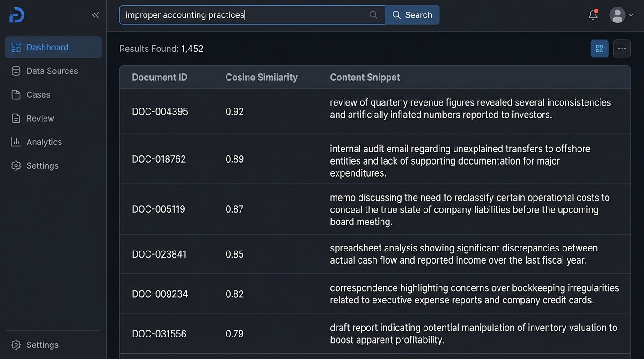644x359 pixels.
Task: Sort by the Cosine Similarity column header
Action: click(261, 77)
